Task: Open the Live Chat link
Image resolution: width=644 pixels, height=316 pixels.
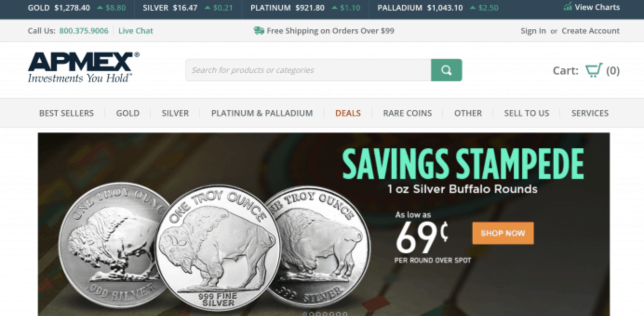Action: click(x=135, y=31)
